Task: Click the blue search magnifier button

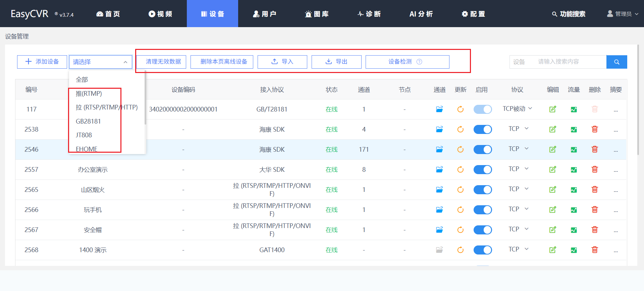Action: 616,62
